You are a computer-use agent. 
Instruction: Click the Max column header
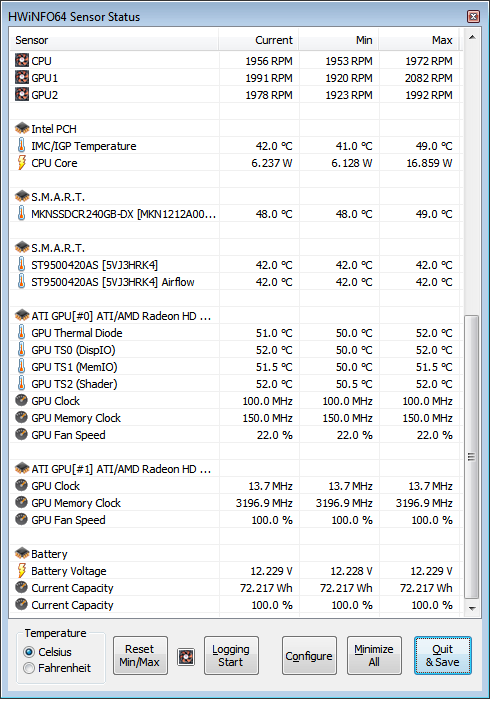tap(419, 40)
